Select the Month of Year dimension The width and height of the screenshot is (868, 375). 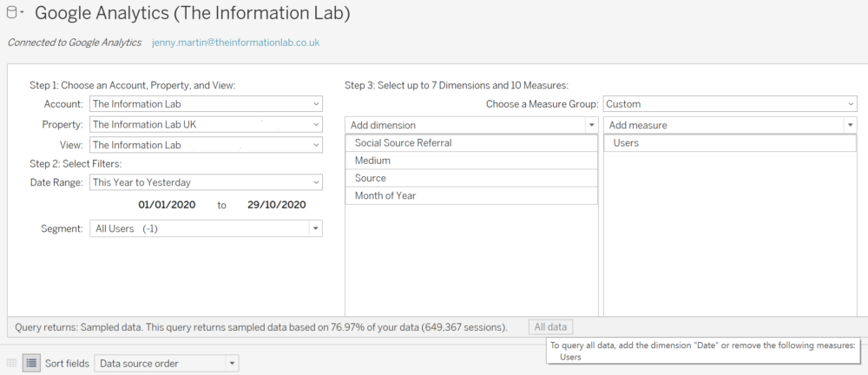pyautogui.click(x=471, y=195)
